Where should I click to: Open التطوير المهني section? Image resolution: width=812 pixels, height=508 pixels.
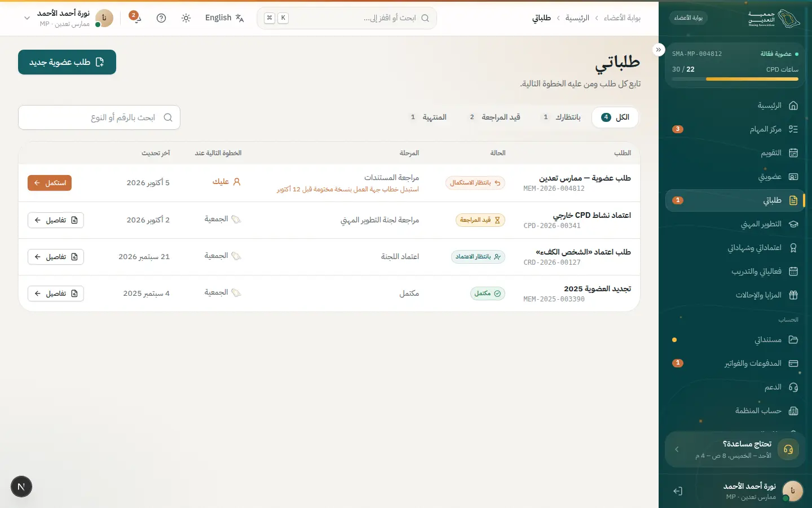(735, 224)
